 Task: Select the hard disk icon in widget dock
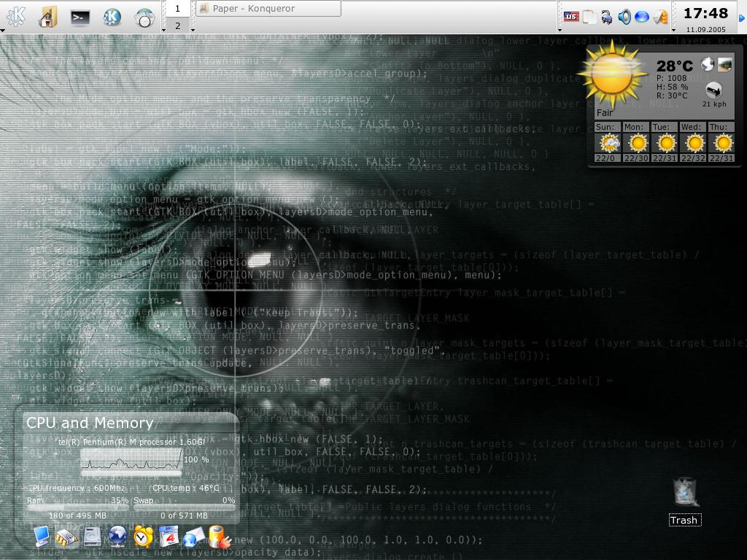point(93,536)
